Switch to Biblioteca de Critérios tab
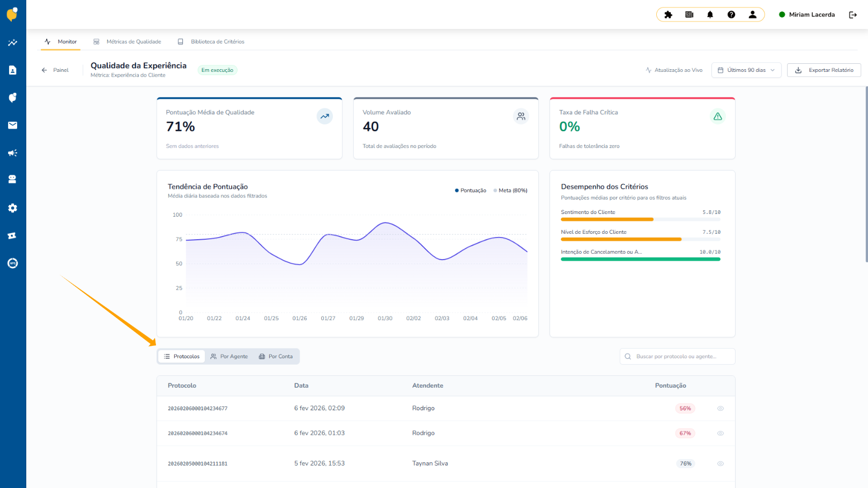The image size is (868, 488). point(211,42)
